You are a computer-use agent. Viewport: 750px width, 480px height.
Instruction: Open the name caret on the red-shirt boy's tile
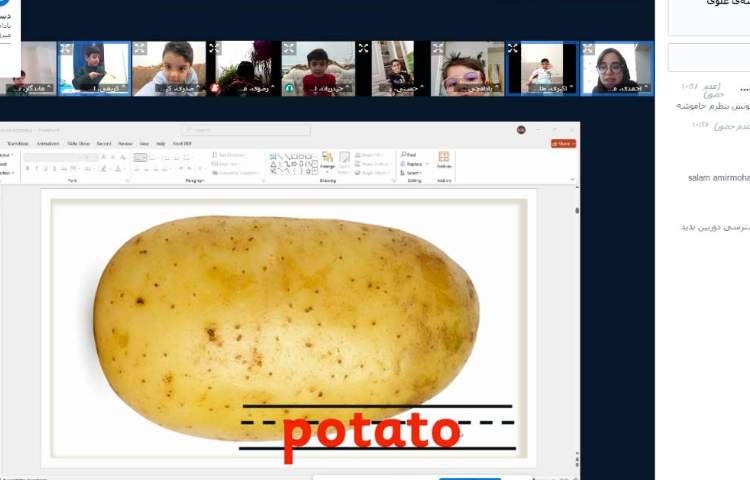348,87
